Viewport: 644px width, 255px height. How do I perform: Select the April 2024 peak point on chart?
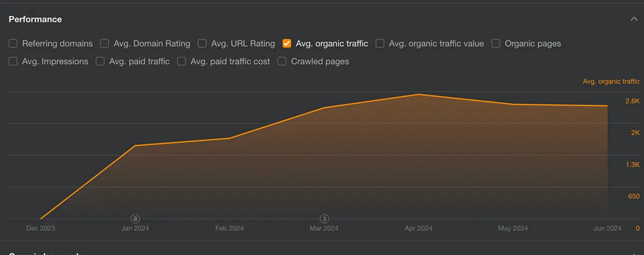click(418, 94)
